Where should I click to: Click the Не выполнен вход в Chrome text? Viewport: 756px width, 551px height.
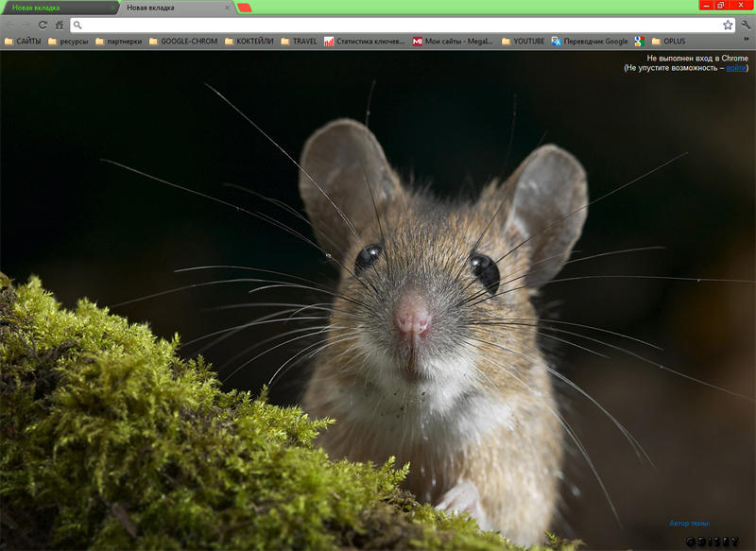pos(697,59)
